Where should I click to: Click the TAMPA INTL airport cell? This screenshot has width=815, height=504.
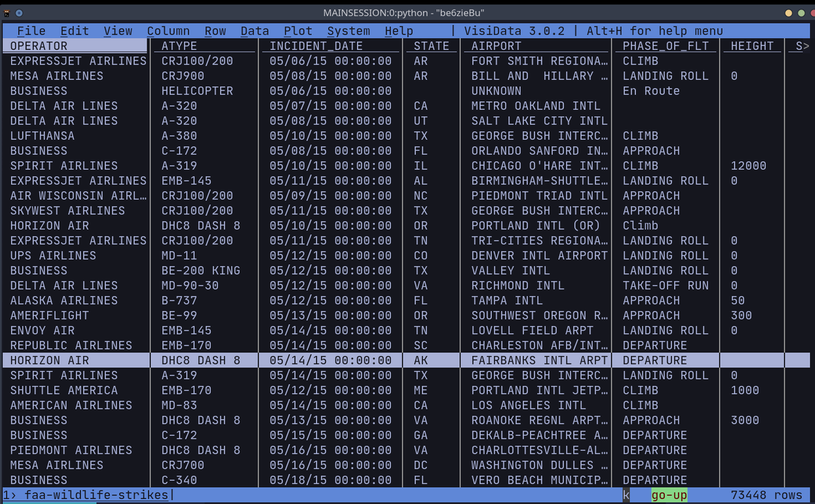click(507, 300)
